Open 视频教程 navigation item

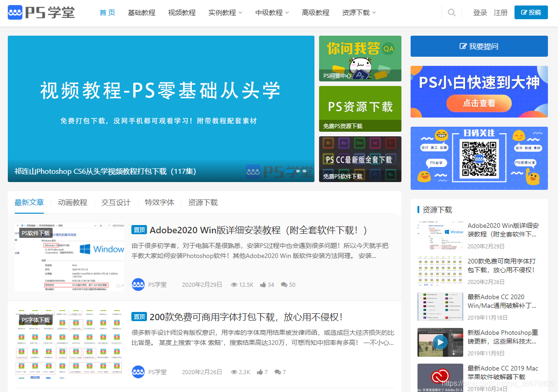[182, 13]
